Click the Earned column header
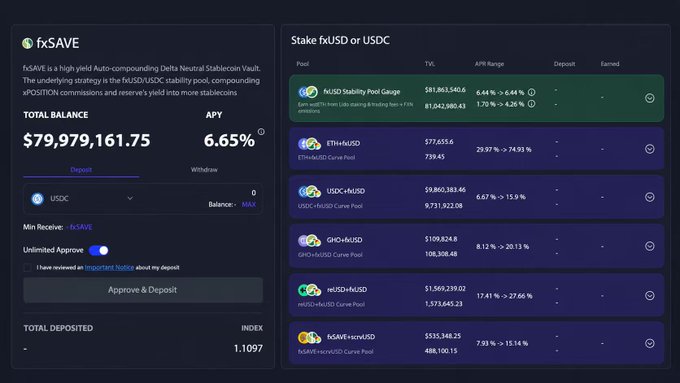The width and height of the screenshot is (680, 383). pyautogui.click(x=610, y=64)
